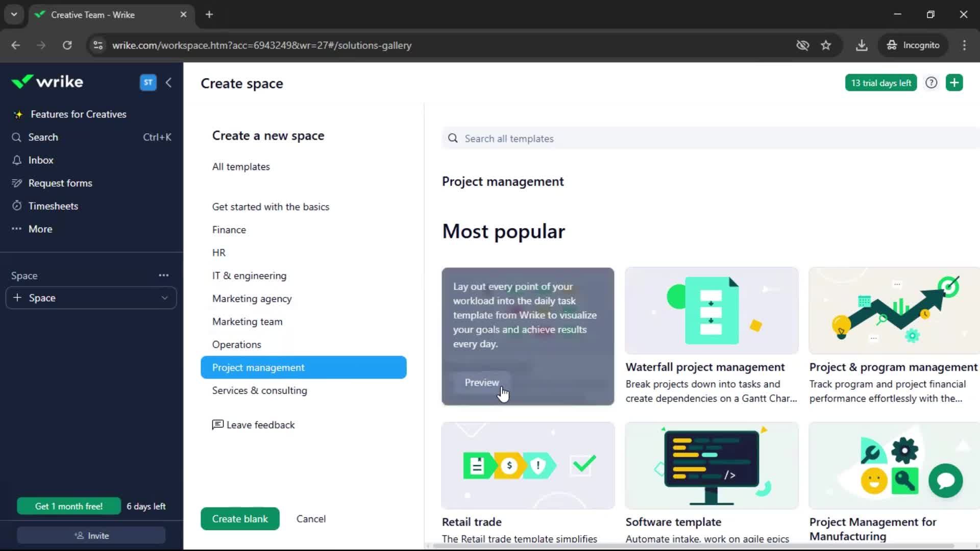This screenshot has height=551, width=980.
Task: Open the tab search dropdown
Action: (x=14, y=14)
